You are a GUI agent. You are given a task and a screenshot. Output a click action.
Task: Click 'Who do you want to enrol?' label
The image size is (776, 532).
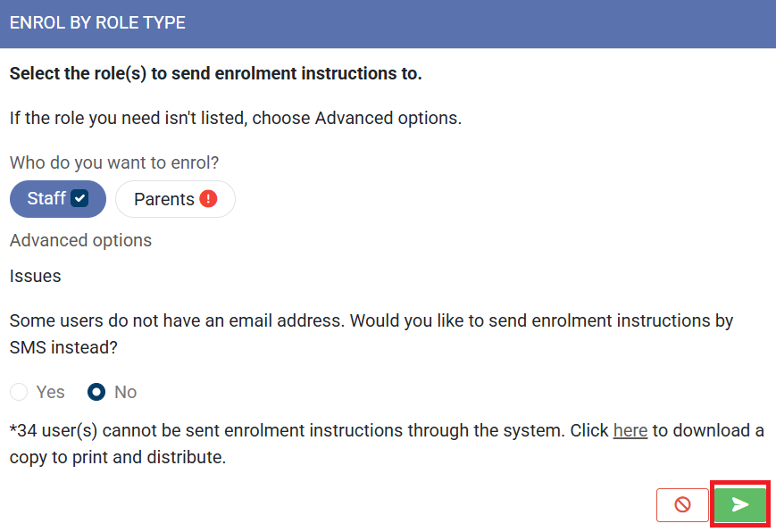[x=114, y=163]
